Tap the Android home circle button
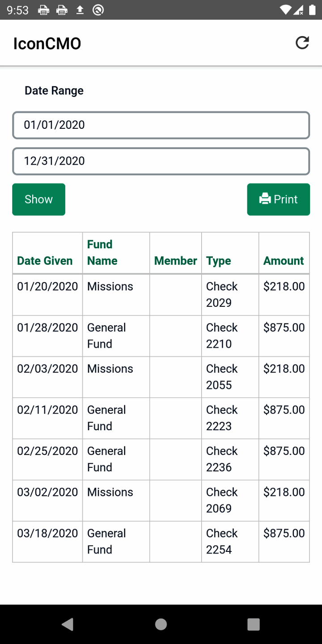This screenshot has width=322, height=644. point(161,624)
